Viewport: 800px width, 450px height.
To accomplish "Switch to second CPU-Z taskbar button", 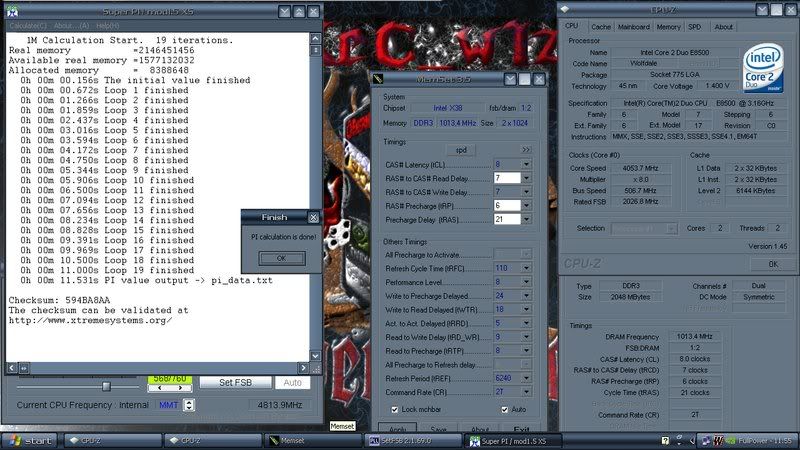I will (x=213, y=440).
